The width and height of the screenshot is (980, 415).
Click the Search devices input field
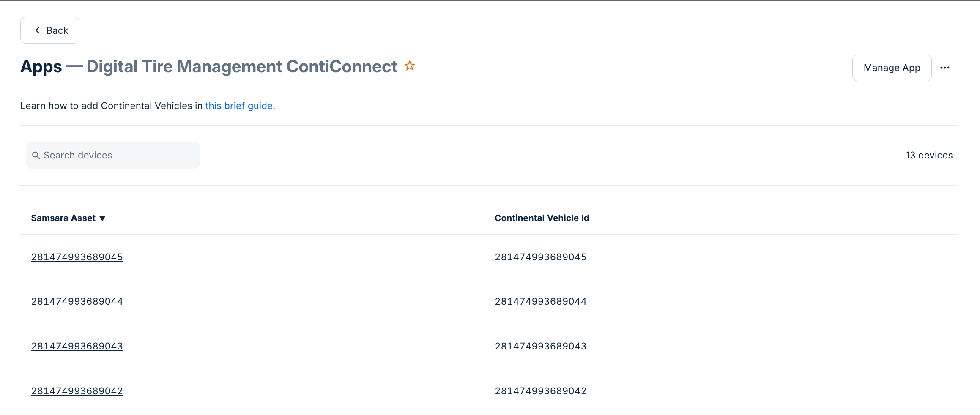coord(118,155)
